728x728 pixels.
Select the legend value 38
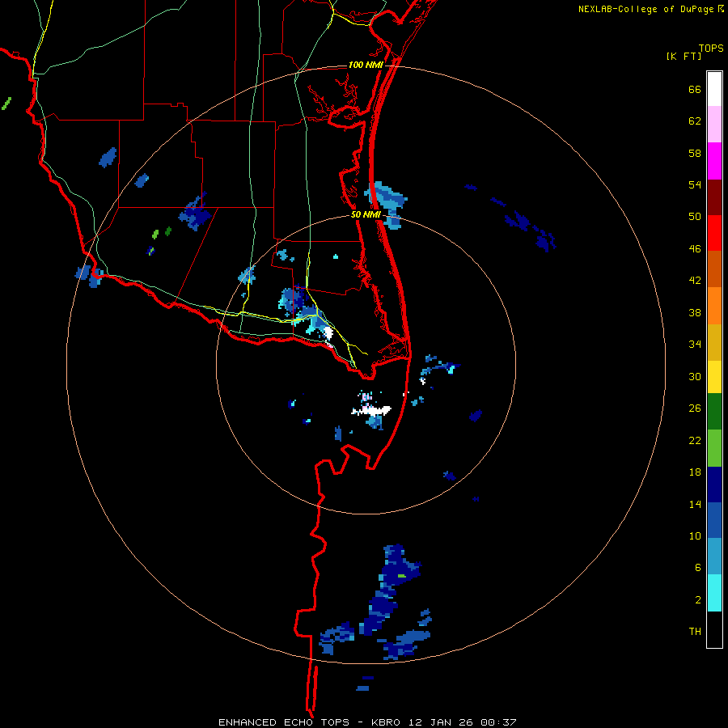(695, 312)
